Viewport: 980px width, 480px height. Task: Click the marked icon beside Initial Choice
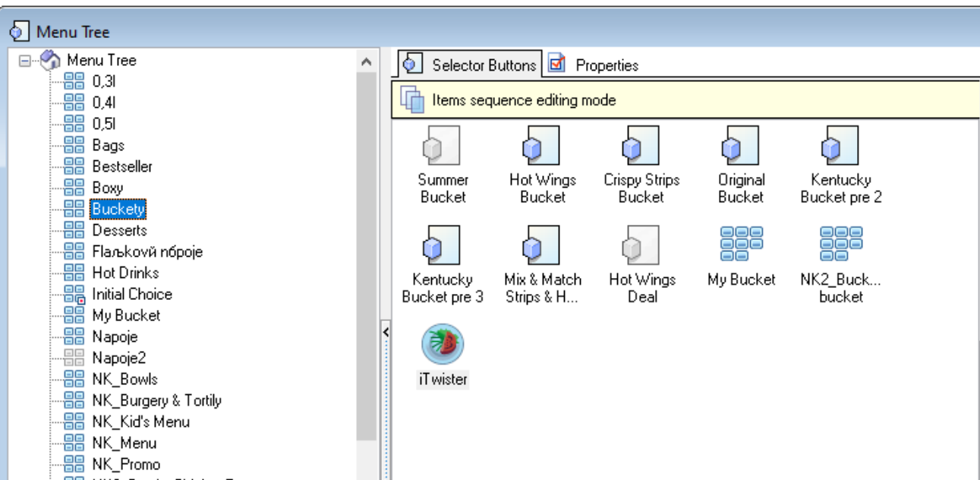[75, 295]
